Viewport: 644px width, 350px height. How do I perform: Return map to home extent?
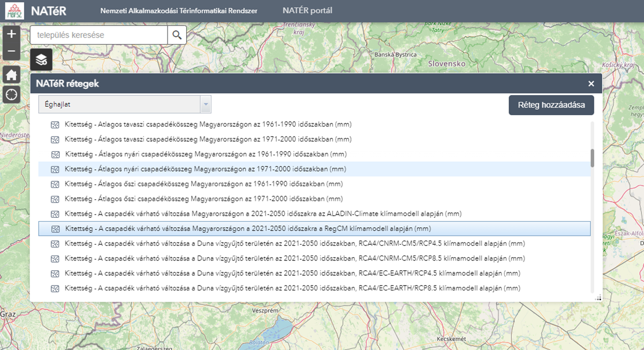point(11,75)
